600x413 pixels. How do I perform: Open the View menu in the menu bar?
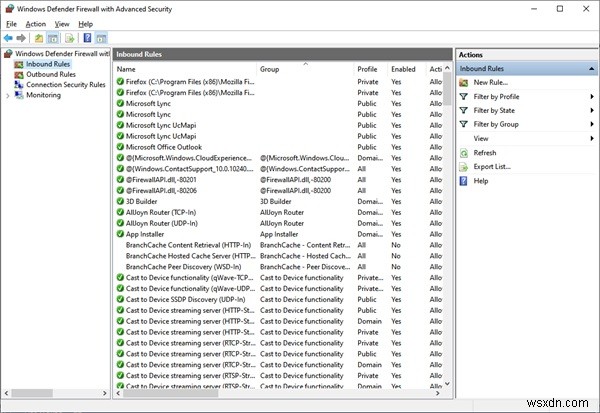point(62,24)
